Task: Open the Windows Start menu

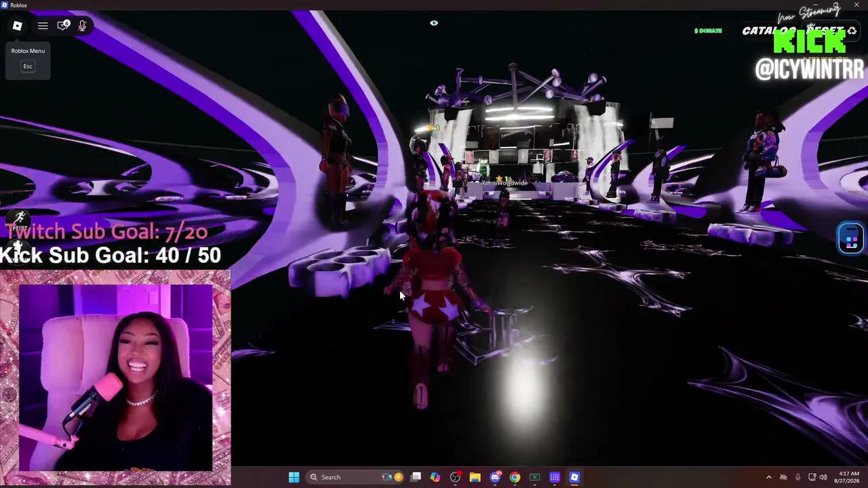Action: click(294, 477)
